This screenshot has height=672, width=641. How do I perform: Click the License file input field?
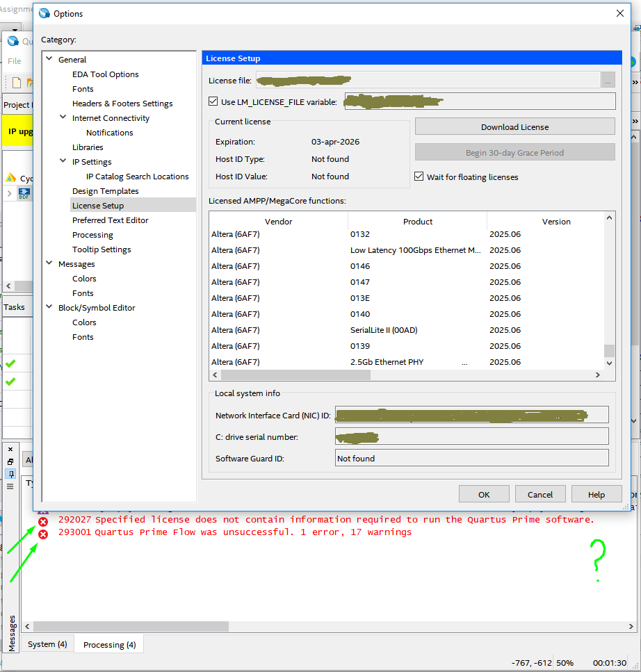click(x=428, y=80)
